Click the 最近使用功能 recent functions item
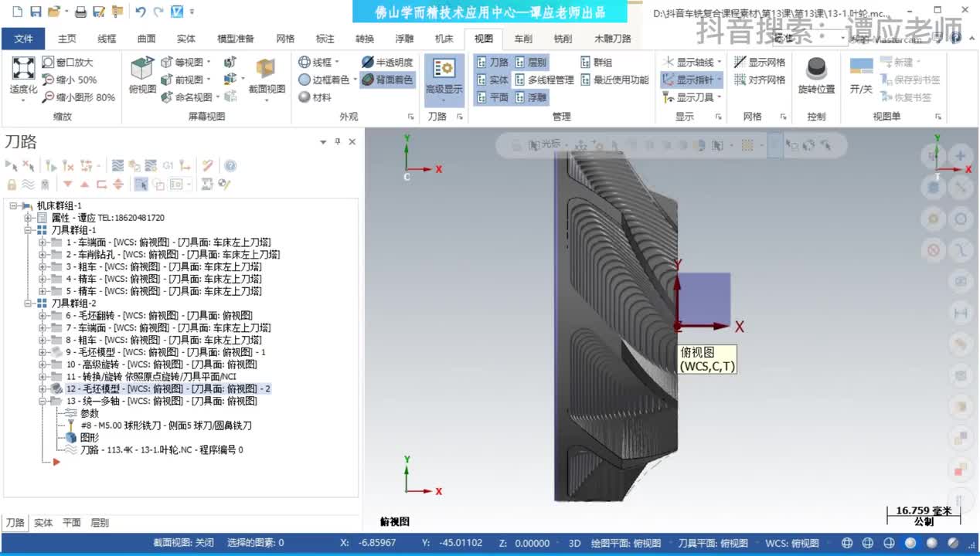The height and width of the screenshot is (556, 980). 614,80
